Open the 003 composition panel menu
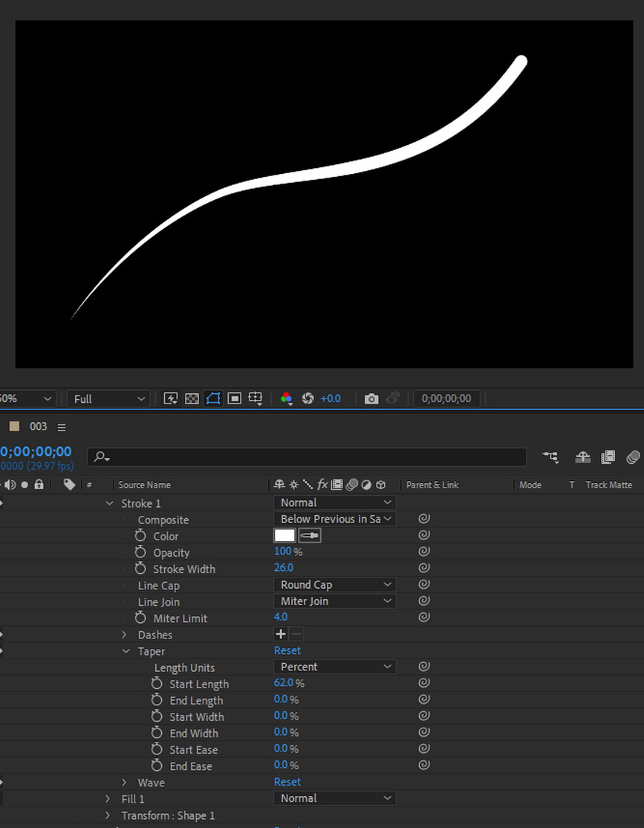Screen dimensions: 644x828 point(62,427)
